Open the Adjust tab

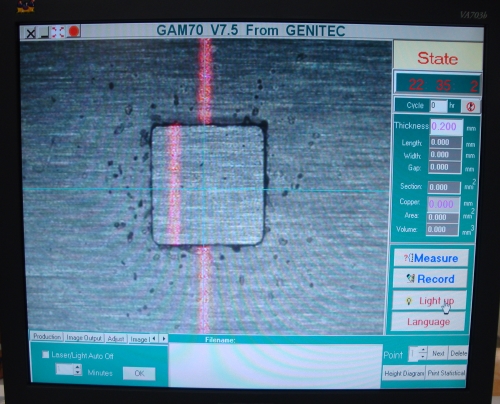pos(116,339)
